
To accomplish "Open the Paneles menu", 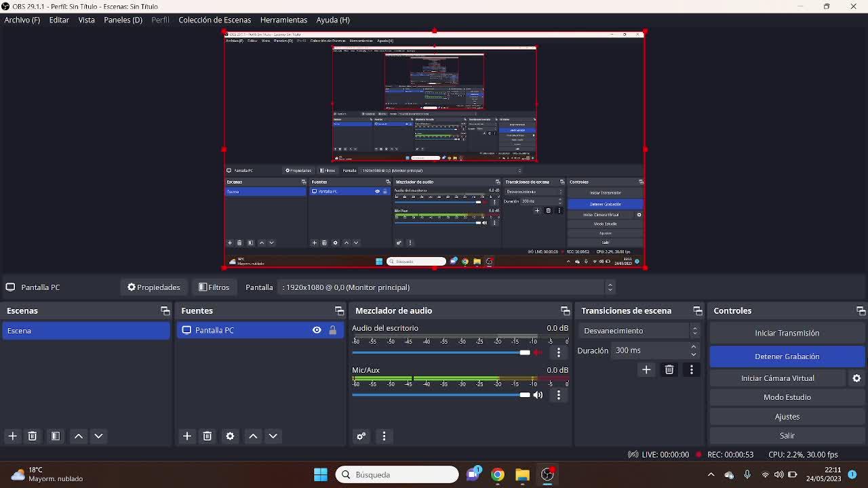I will (x=123, y=20).
